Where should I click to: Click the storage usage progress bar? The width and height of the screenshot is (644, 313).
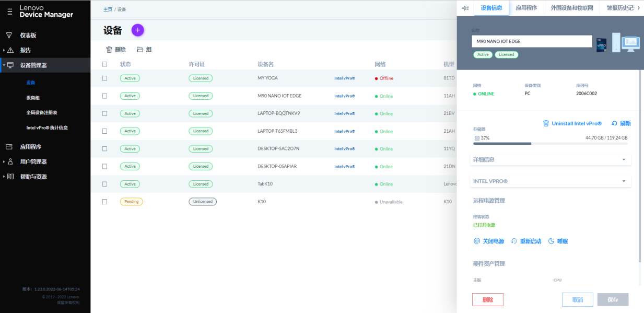(550, 143)
